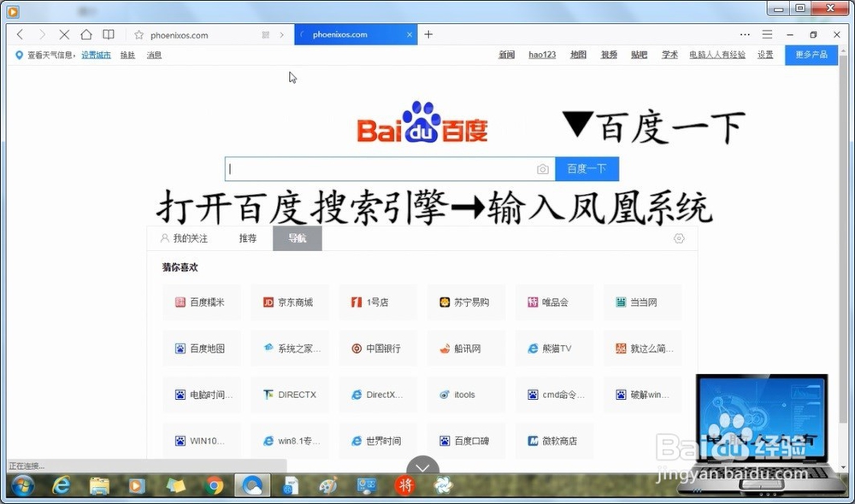Open the red 将 chess taskbar icon
This screenshot has height=504, width=855.
[x=404, y=485]
